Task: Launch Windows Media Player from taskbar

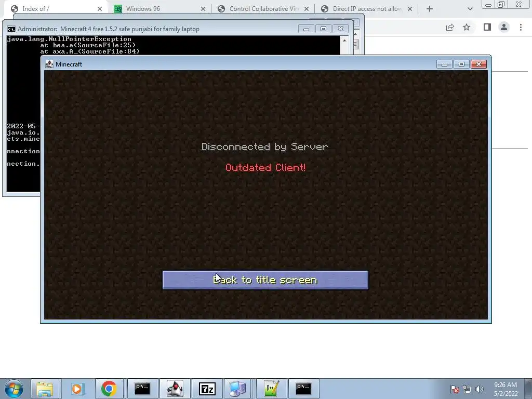Action: (77, 389)
